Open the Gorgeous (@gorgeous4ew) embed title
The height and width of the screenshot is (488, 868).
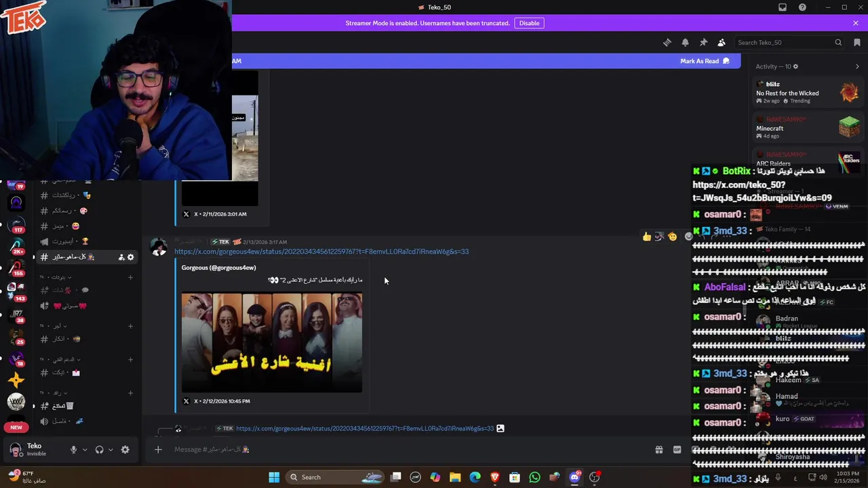[218, 268]
